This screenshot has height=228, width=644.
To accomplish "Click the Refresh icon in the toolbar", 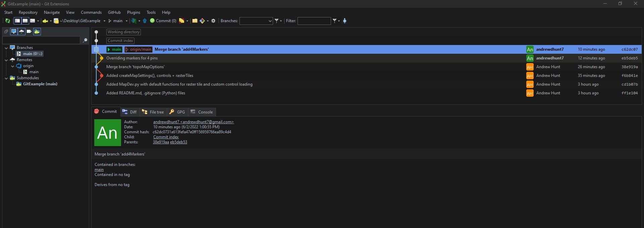I will tap(7, 21).
